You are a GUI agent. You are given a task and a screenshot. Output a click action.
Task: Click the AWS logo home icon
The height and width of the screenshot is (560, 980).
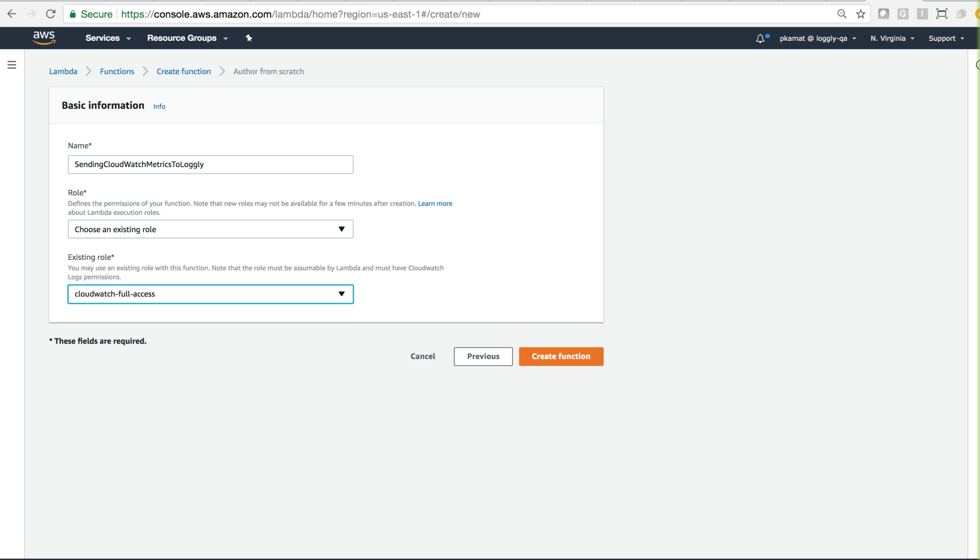(44, 37)
